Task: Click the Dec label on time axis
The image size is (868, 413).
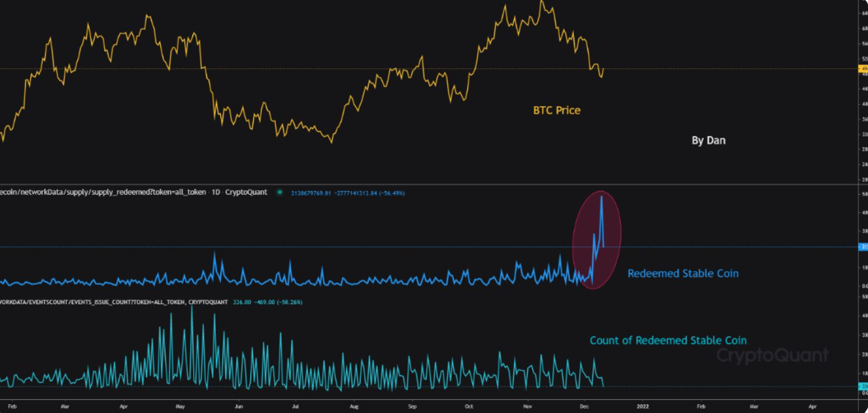Action: tap(586, 407)
